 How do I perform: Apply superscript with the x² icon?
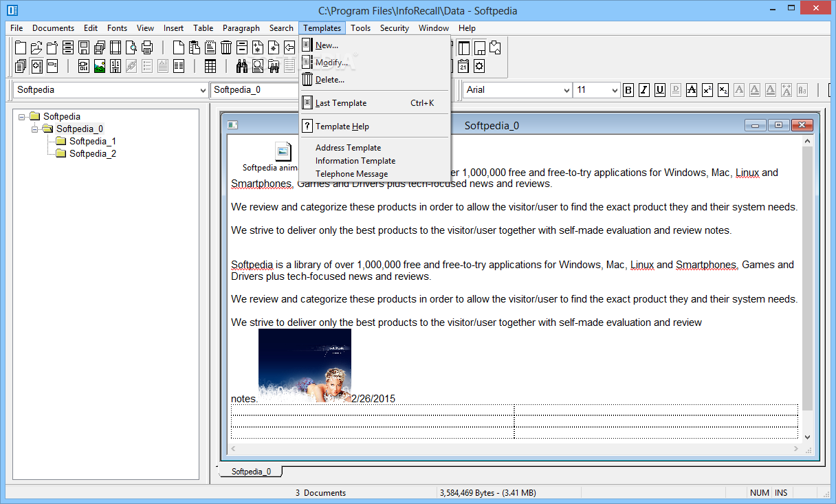707,90
